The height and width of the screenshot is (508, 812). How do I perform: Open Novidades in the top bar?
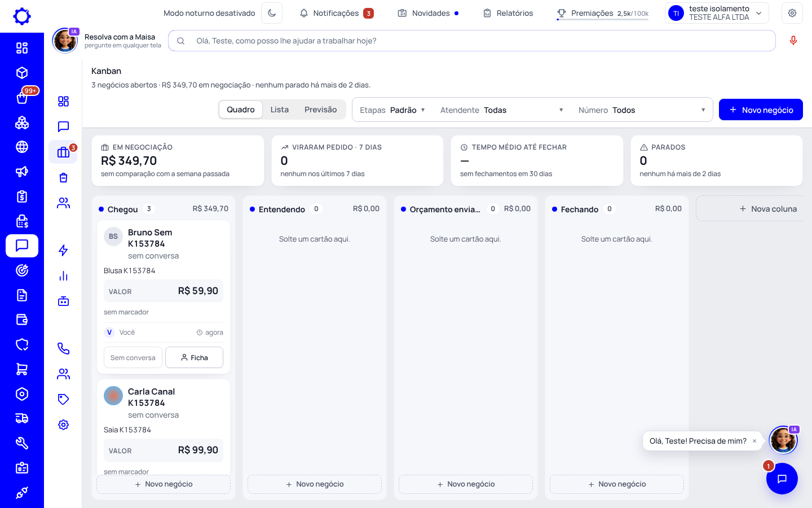click(429, 13)
